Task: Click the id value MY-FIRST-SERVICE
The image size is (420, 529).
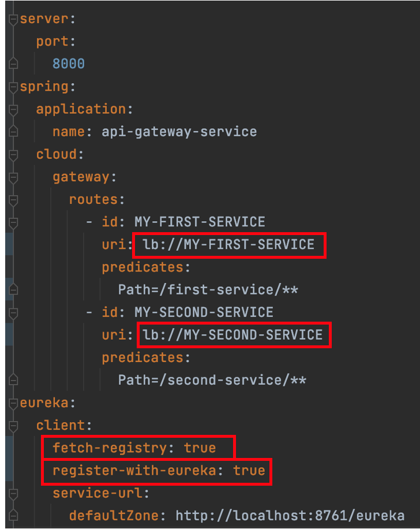Action: 200,222
